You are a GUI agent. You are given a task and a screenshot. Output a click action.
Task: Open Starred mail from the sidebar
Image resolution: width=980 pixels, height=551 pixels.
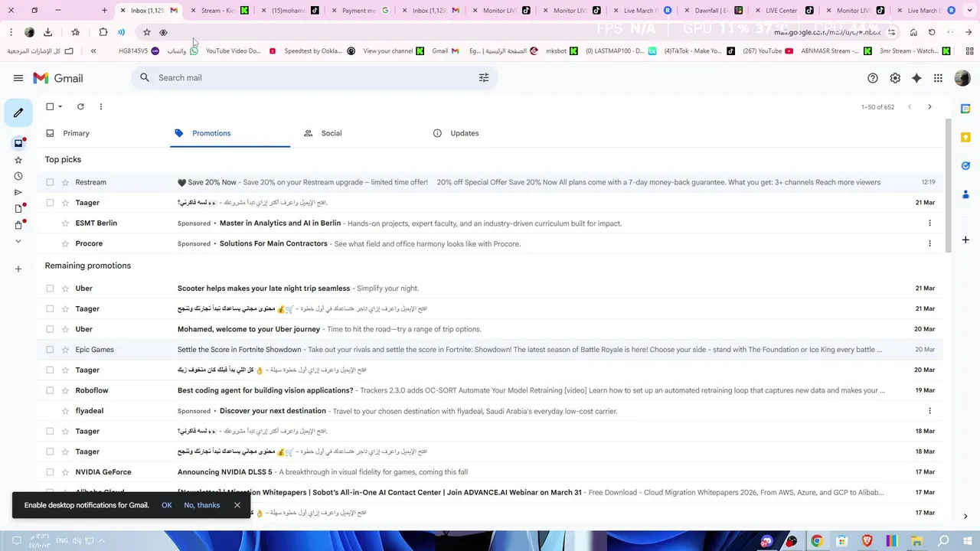coord(18,160)
